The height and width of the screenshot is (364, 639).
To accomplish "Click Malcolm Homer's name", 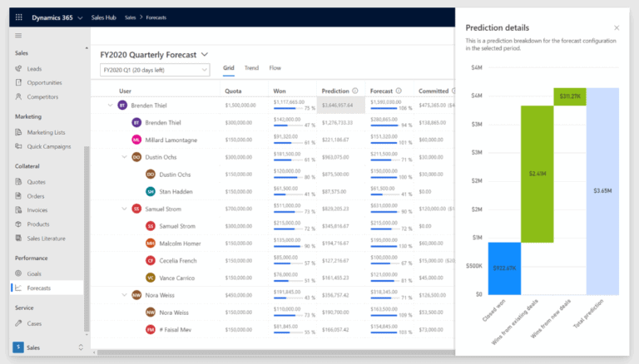I will tap(180, 243).
